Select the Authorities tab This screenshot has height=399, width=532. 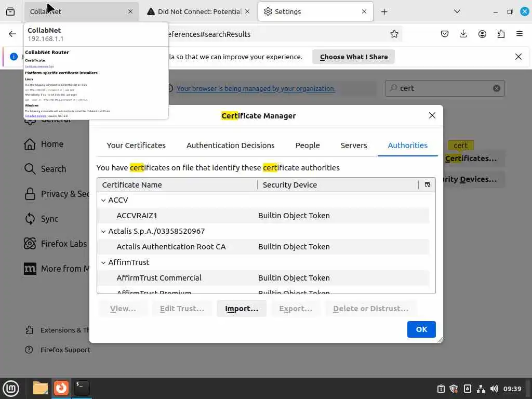(407, 145)
